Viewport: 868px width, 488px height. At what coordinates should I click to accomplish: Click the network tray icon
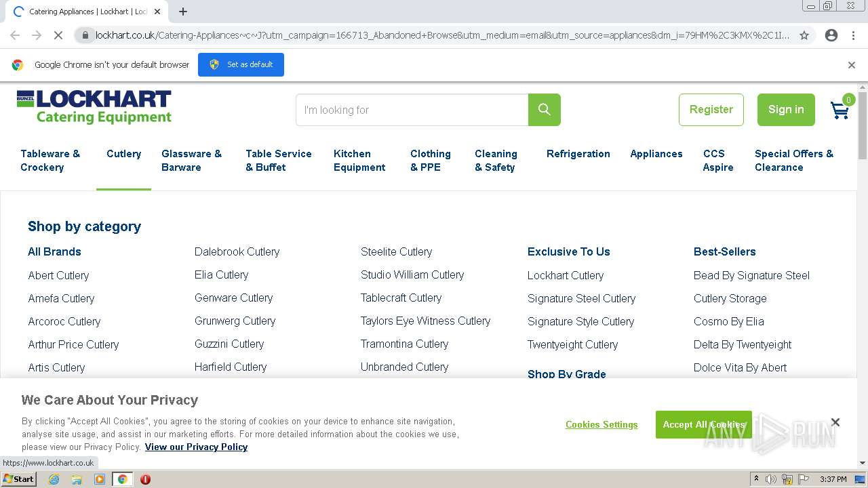click(x=787, y=479)
